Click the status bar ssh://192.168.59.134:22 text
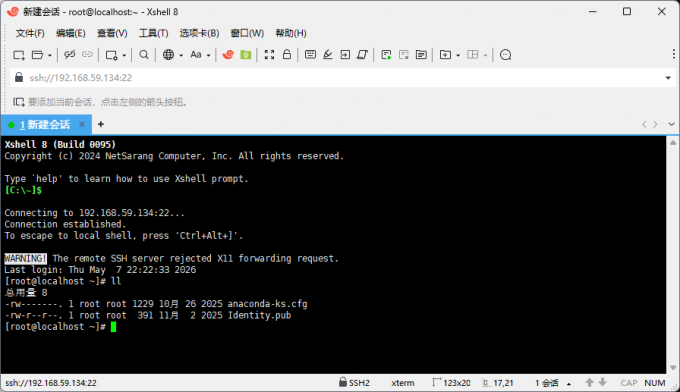Screen dimensions: 680x392 [51, 383]
